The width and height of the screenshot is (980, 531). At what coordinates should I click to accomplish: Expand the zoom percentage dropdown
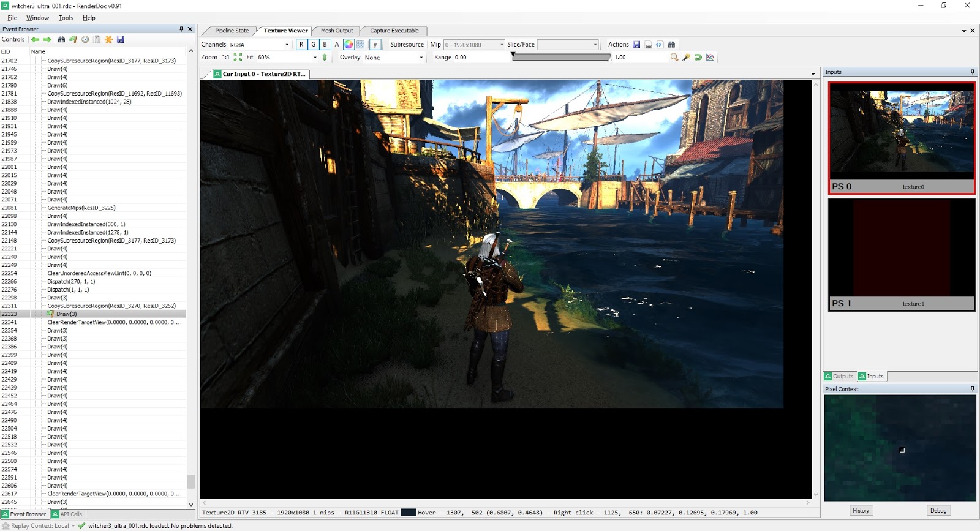click(x=315, y=58)
